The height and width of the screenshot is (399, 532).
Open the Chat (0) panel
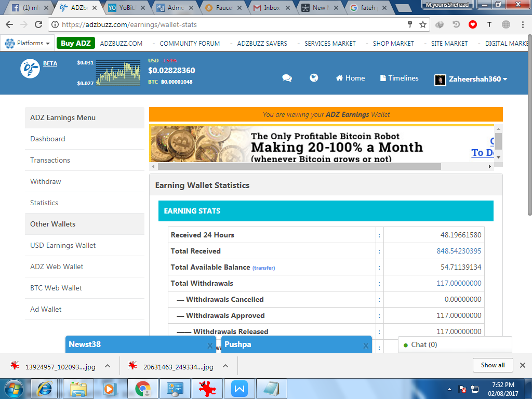point(455,345)
